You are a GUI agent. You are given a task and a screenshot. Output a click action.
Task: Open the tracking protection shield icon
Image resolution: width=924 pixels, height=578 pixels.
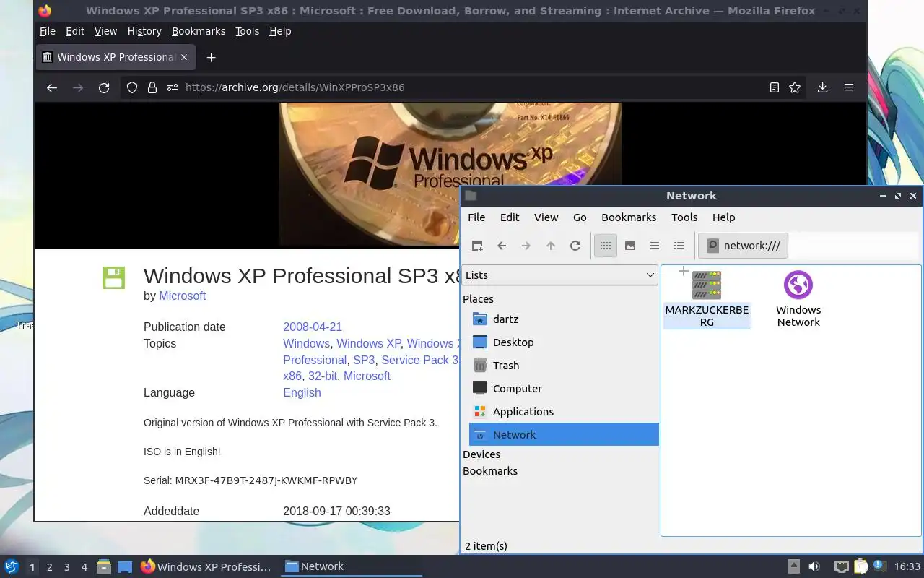pos(132,87)
